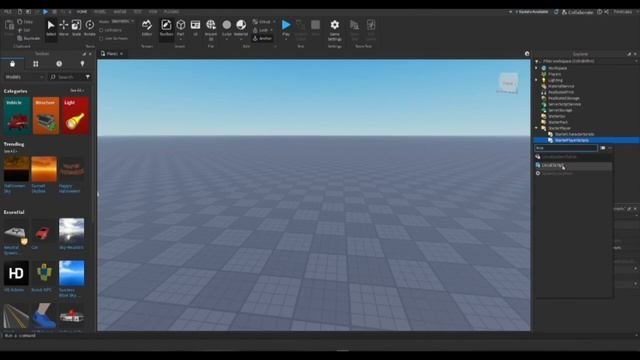Select the Happy Halloween trending thumbnail
The image size is (640, 360).
tap(72, 169)
